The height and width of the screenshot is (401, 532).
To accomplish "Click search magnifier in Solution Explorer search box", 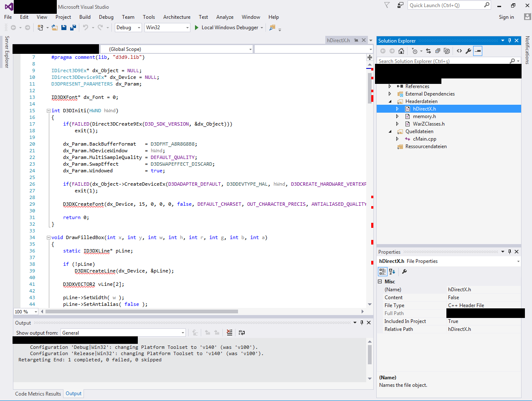I will 512,61.
